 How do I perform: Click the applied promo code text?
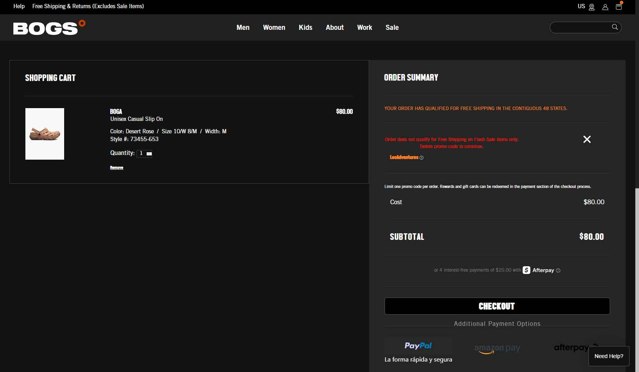tap(404, 157)
